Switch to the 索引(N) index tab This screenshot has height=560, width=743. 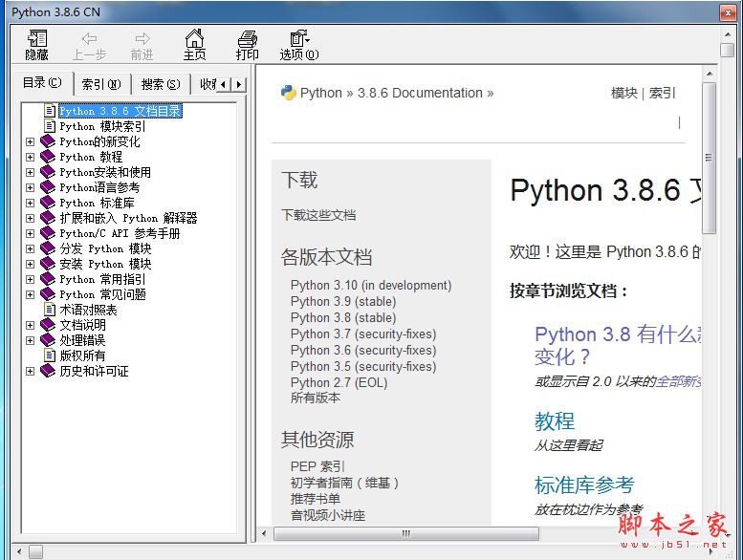pyautogui.click(x=101, y=84)
